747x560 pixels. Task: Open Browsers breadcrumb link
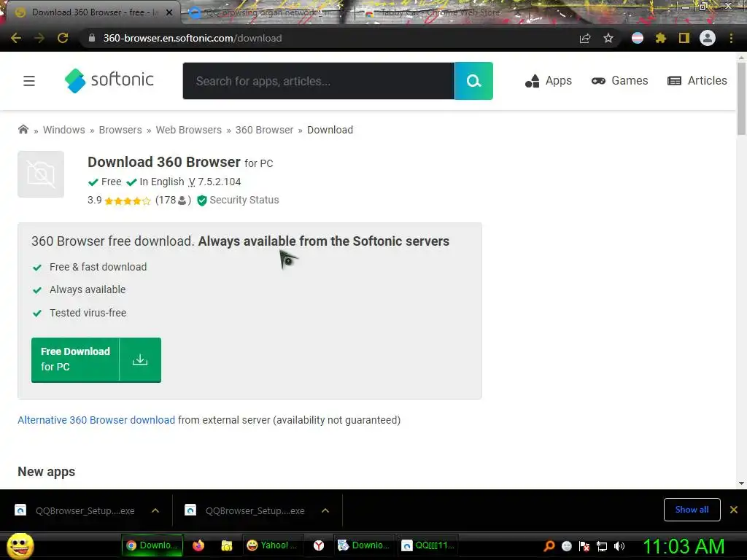120,130
